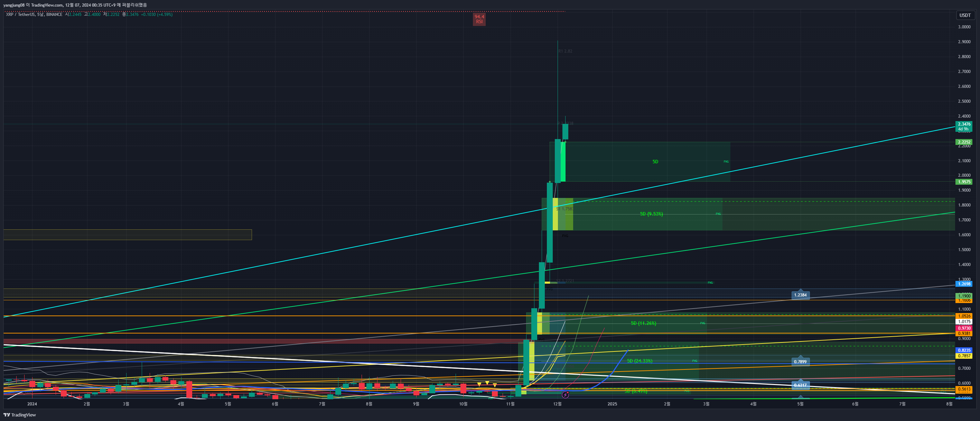Click the pink 0.9730 price axis label
The image size is (980, 421).
point(964,328)
